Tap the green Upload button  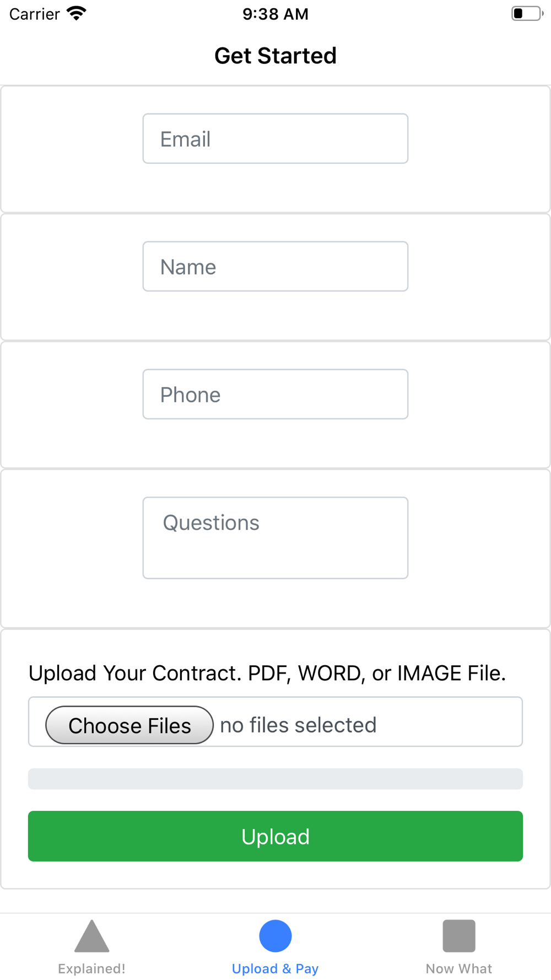click(275, 836)
